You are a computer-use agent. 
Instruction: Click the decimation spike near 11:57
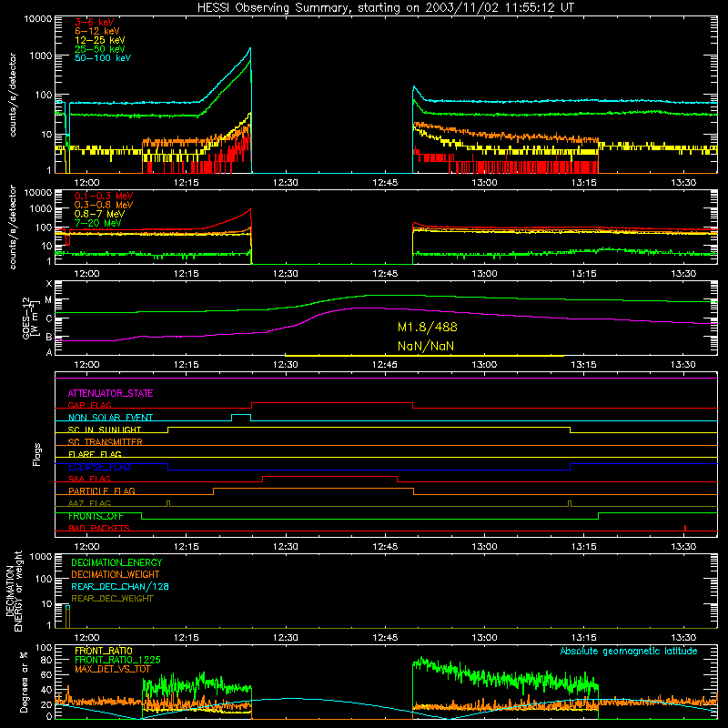(67, 617)
